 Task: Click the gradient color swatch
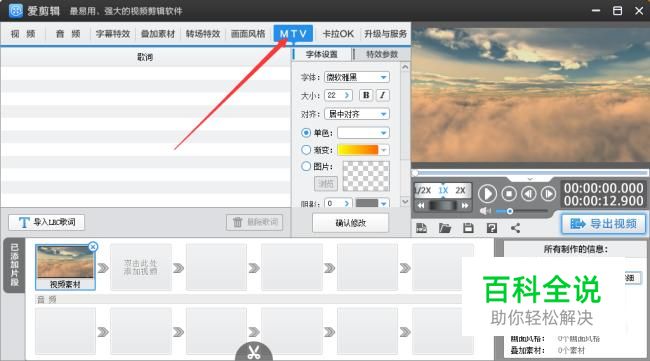point(358,150)
